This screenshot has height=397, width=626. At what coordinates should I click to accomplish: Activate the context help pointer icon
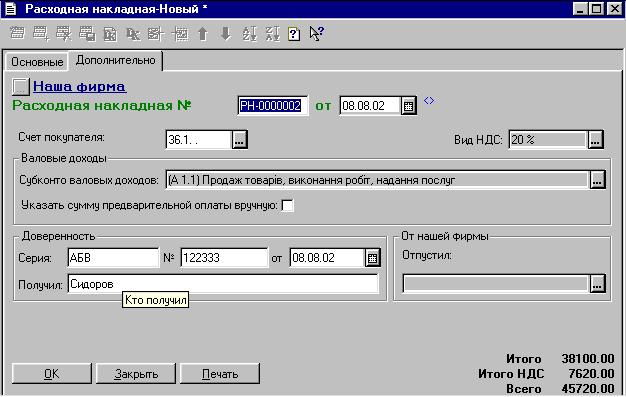(317, 34)
